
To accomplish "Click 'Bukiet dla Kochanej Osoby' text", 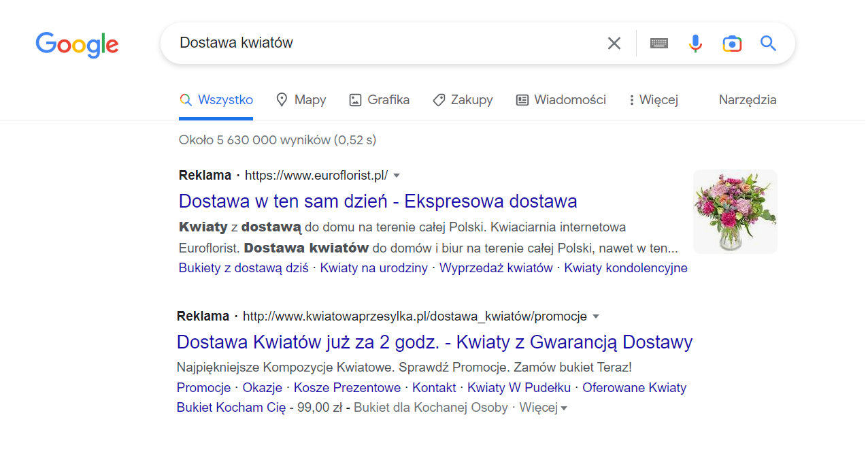I will click(431, 408).
